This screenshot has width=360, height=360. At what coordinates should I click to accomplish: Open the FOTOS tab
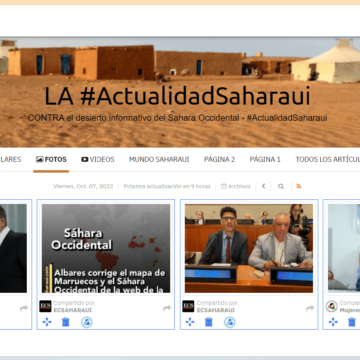[51, 159]
